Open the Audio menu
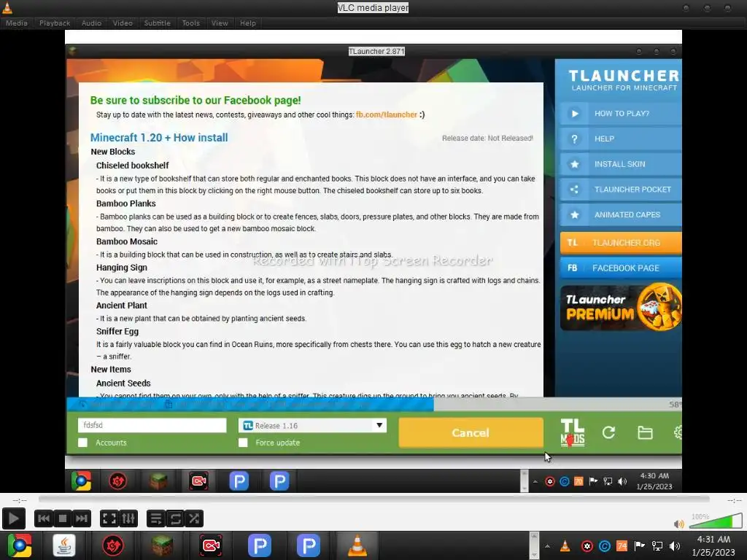The image size is (747, 560). tap(91, 23)
